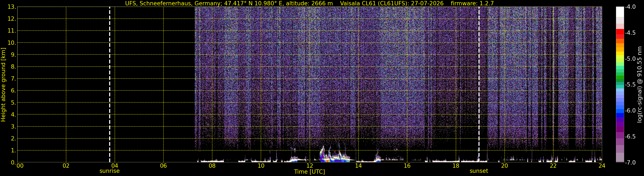Image resolution: width=644 pixels, height=176 pixels.
Task: Click the '-5.0' colorbar tick label
Action: (x=630, y=59)
